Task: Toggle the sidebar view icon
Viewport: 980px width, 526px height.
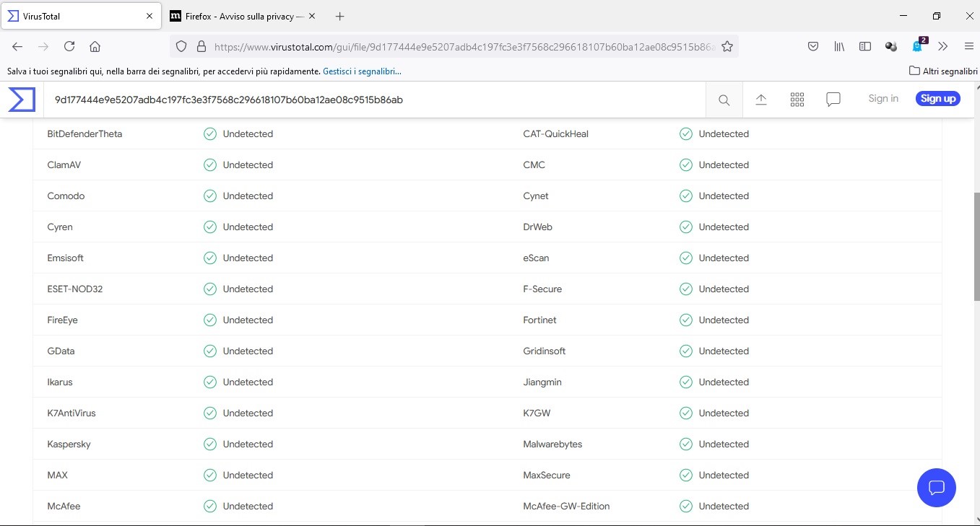Action: pyautogui.click(x=865, y=46)
